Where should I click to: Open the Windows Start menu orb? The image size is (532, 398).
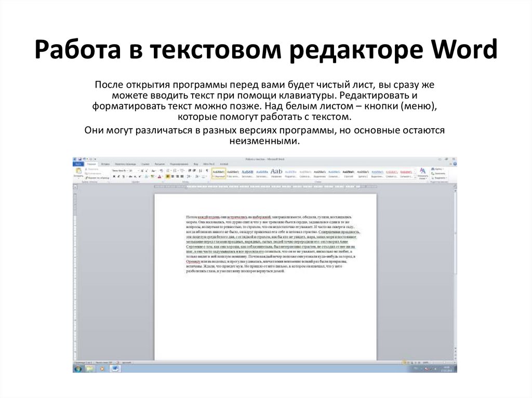pos(78,368)
